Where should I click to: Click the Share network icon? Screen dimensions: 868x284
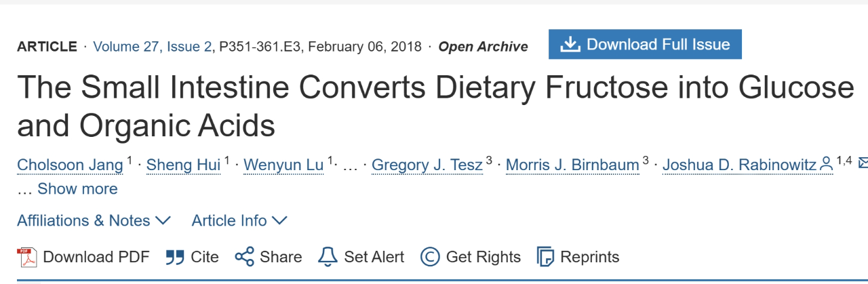pos(244,257)
